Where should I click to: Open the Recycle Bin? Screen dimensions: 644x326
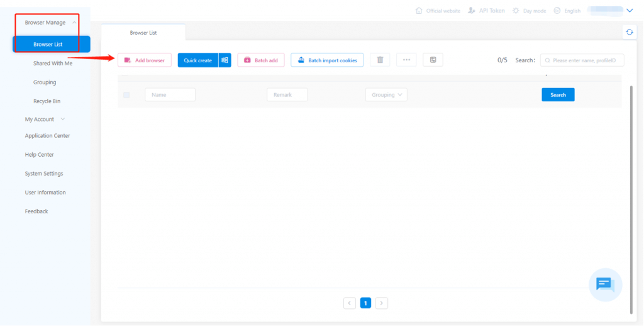(x=47, y=101)
